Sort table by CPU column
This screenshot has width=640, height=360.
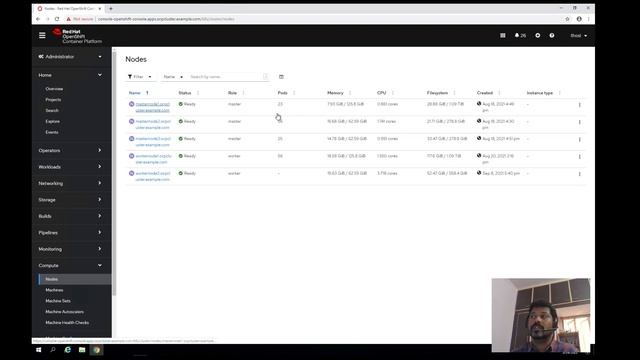click(381, 93)
